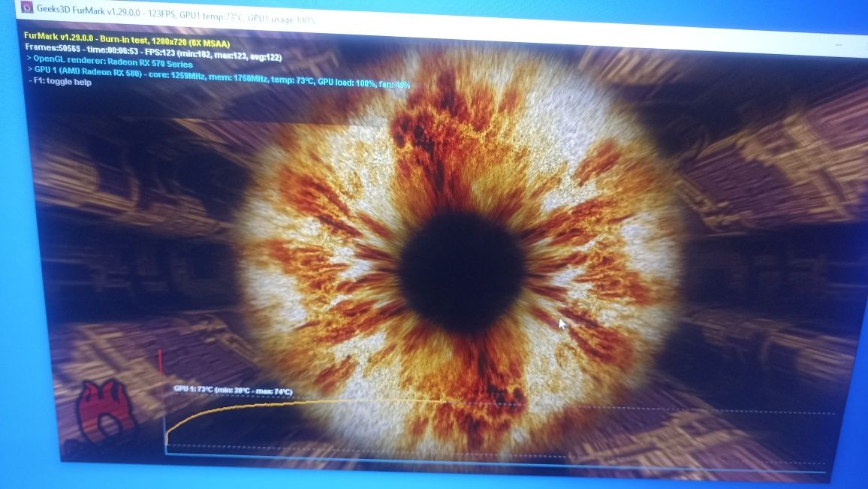Click the 'OpenGL renderer: Radeon RX 570 Series' line
The image size is (868, 489).
tap(110, 62)
